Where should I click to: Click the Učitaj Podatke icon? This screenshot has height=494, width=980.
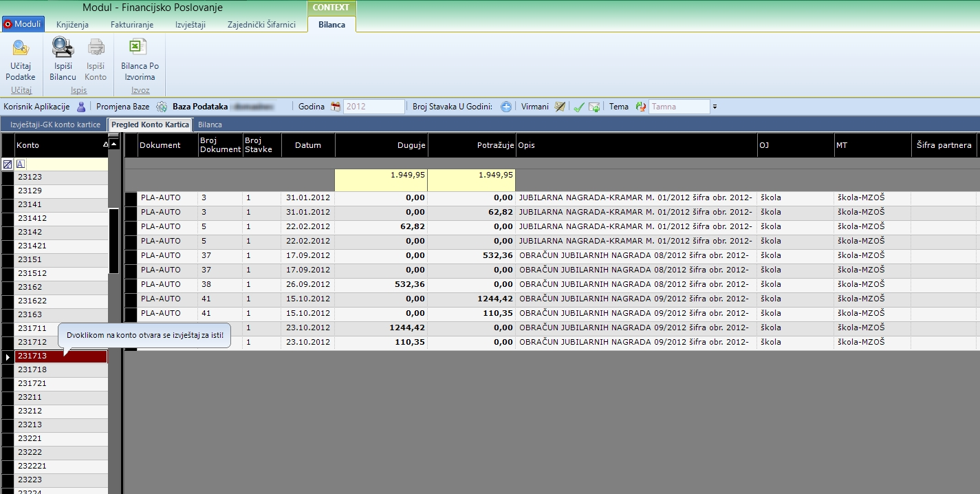point(21,47)
